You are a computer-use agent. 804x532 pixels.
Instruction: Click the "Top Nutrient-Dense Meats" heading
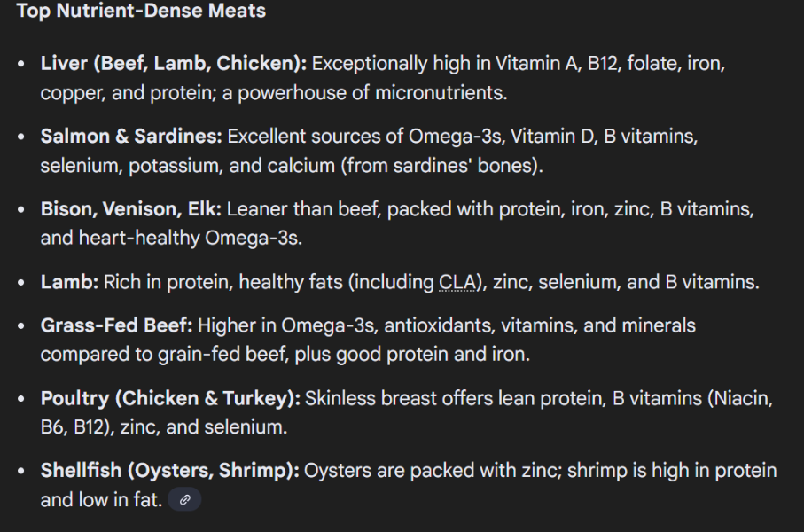tap(141, 12)
